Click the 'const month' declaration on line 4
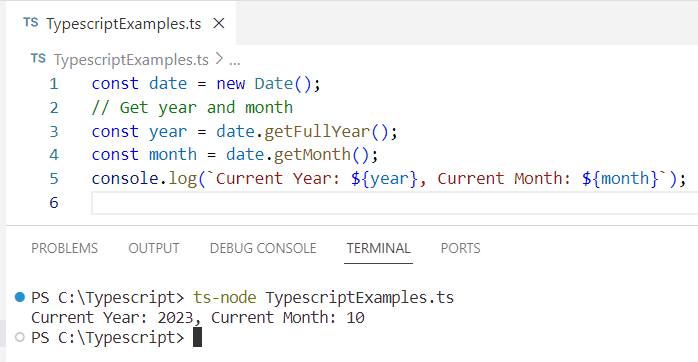This screenshot has height=362, width=698. 144,155
